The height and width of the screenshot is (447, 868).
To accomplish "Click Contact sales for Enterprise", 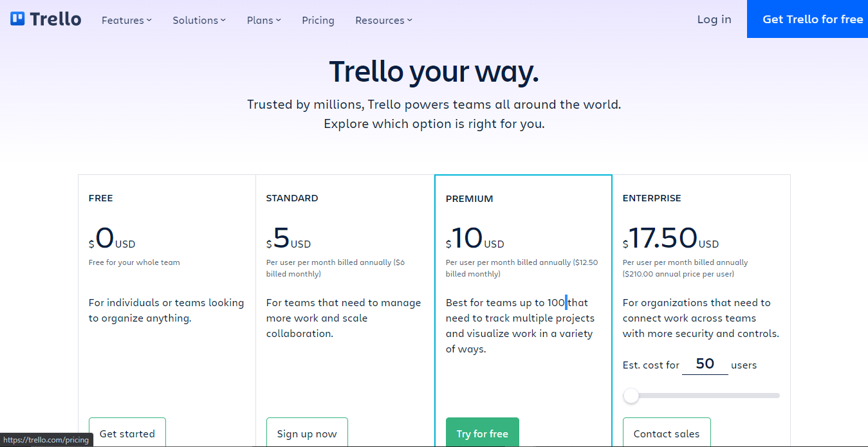I will point(667,433).
